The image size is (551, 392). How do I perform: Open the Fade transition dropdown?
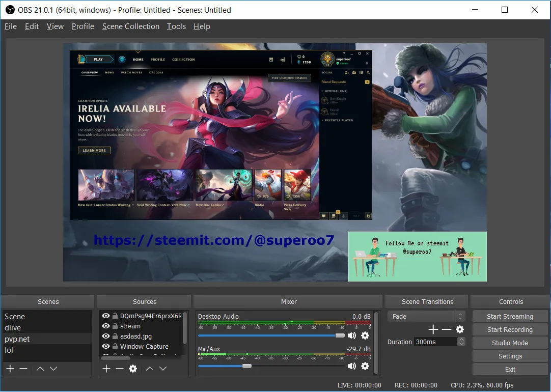426,316
